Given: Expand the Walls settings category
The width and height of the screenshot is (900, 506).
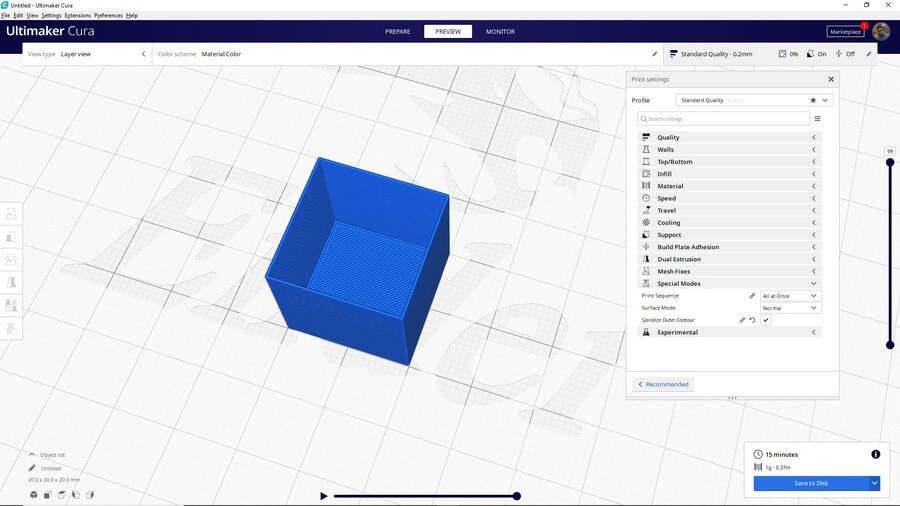Looking at the screenshot, I should click(730, 149).
